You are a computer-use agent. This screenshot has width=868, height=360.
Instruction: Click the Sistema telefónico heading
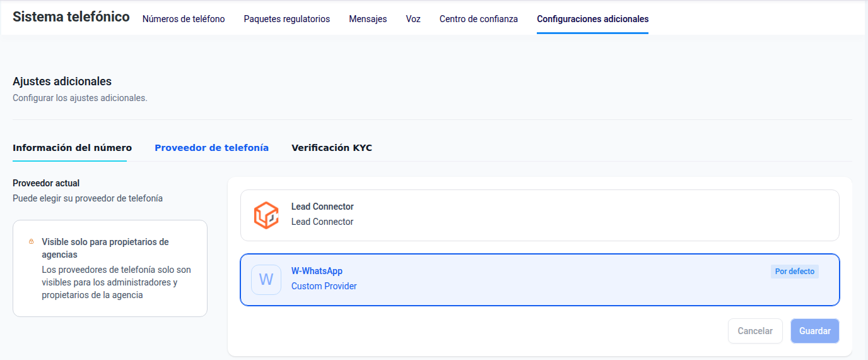[x=71, y=17]
